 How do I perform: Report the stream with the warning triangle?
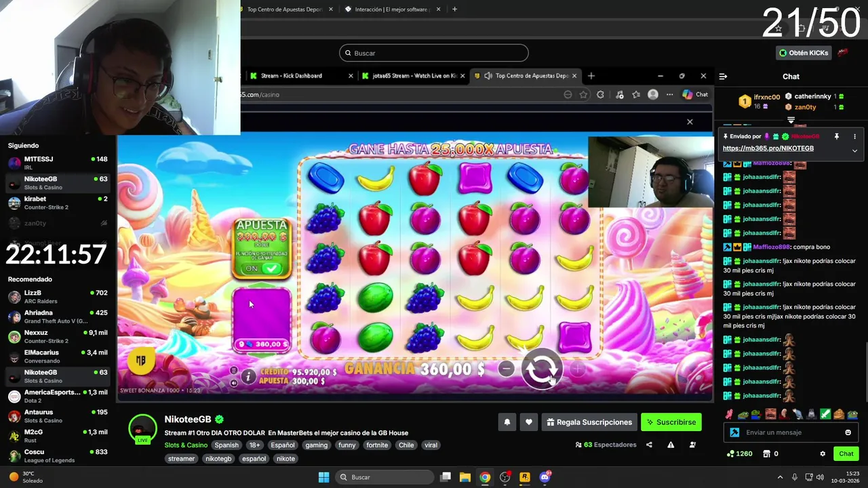click(x=671, y=445)
